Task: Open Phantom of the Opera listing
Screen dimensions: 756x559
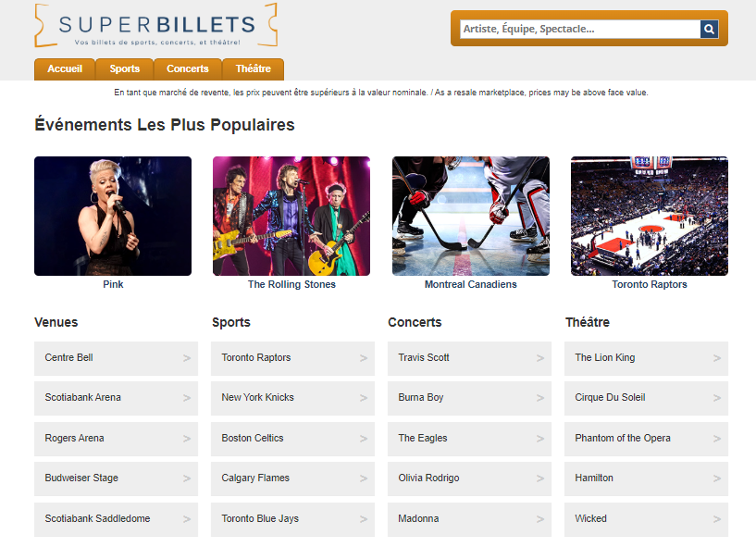Action: tap(623, 439)
